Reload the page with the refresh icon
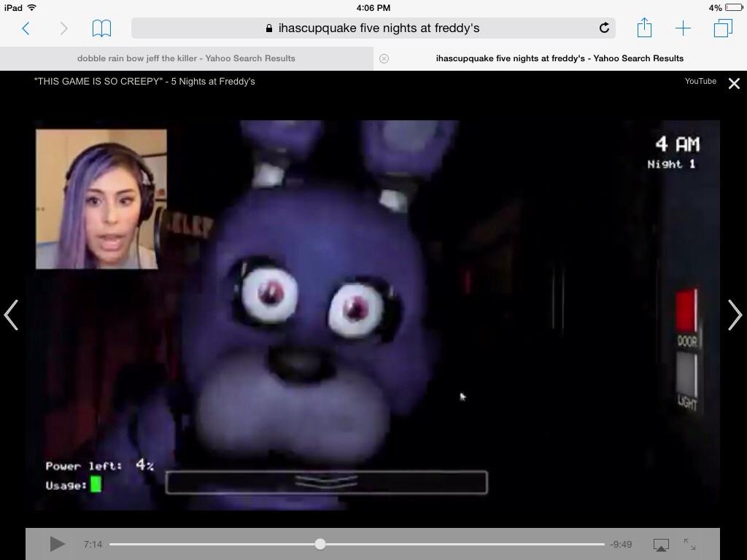 click(x=604, y=28)
